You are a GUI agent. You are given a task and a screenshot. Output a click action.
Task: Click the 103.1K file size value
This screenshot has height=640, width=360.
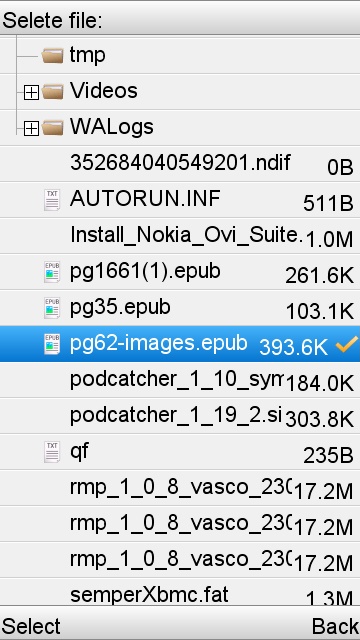coord(320,312)
